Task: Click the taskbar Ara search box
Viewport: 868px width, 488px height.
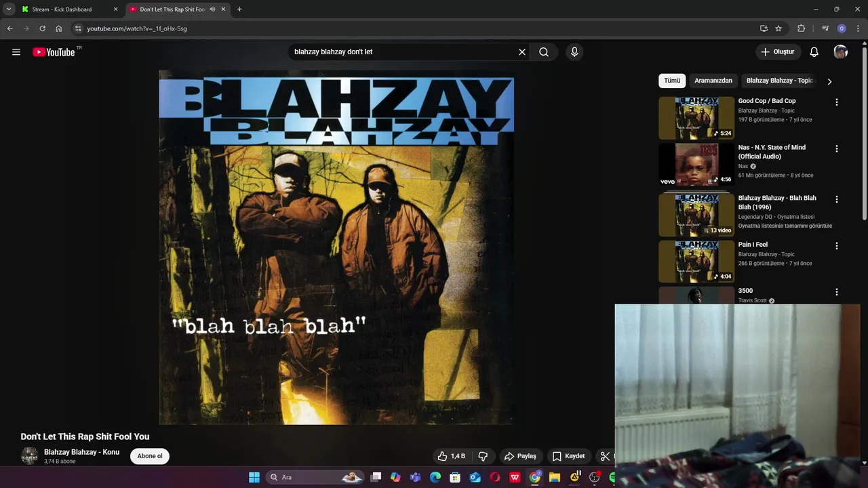Action: click(x=315, y=477)
